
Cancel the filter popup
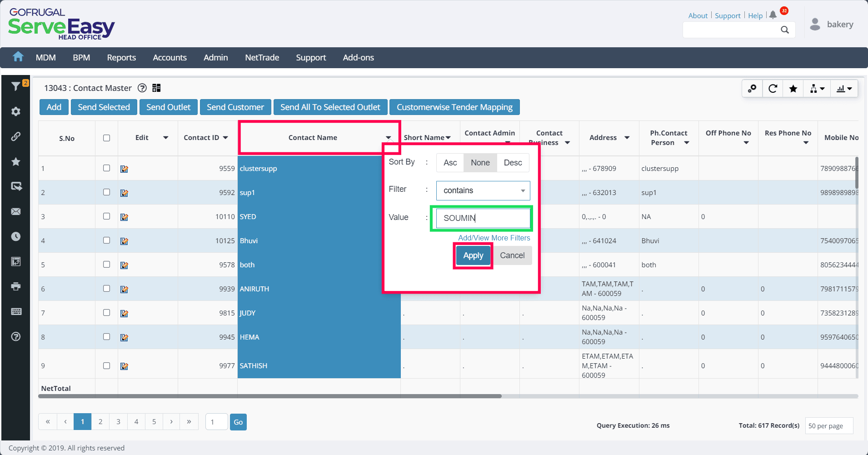(512, 255)
